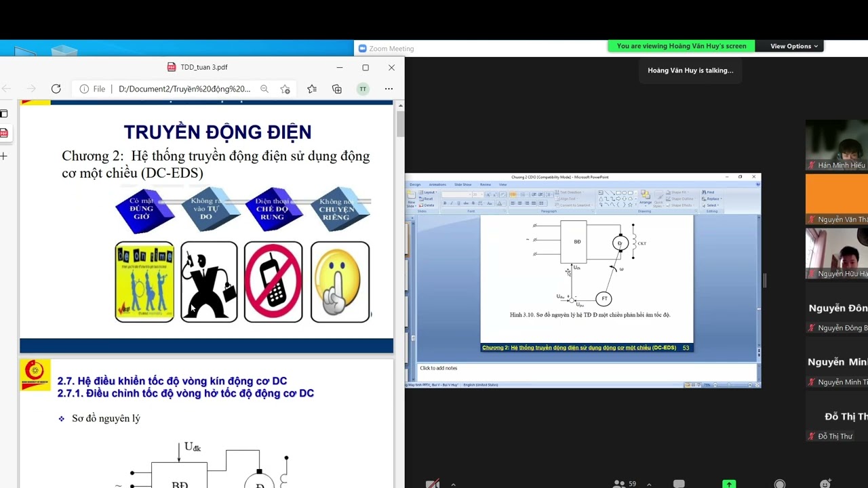Open Shape Outline dropdown
Image resolution: width=868 pixels, height=488 pixels.
tap(682, 199)
